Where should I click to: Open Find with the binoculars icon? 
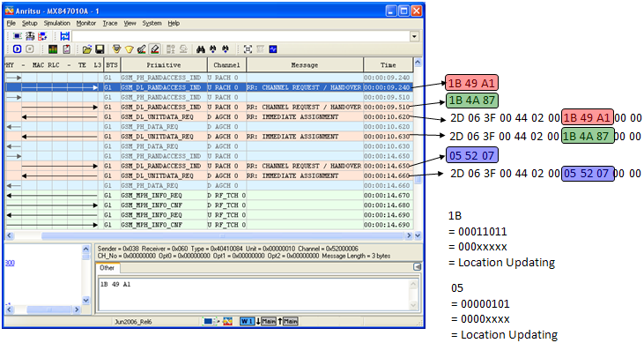click(201, 49)
